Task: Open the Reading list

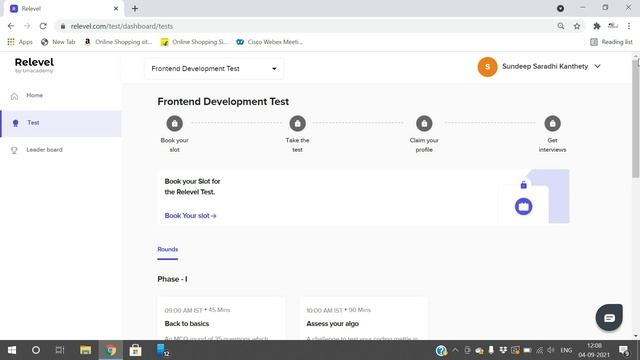Action: tap(611, 42)
